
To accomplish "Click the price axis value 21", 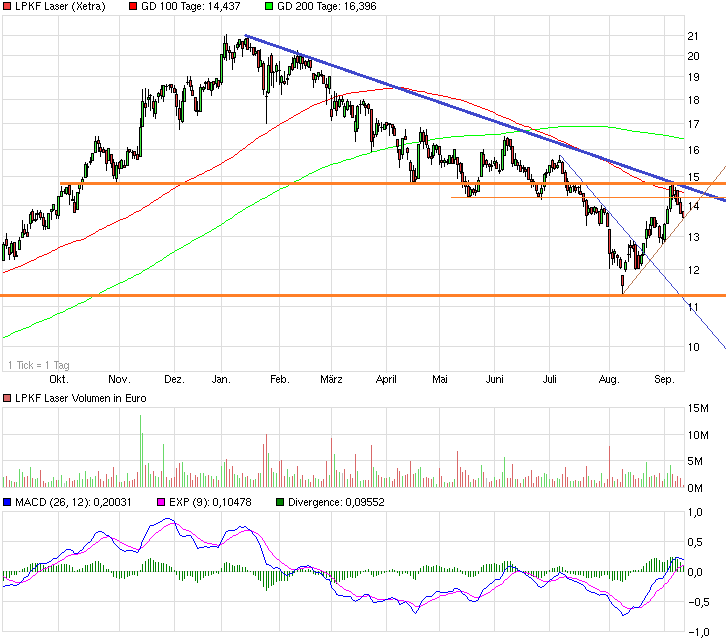I will [693, 36].
